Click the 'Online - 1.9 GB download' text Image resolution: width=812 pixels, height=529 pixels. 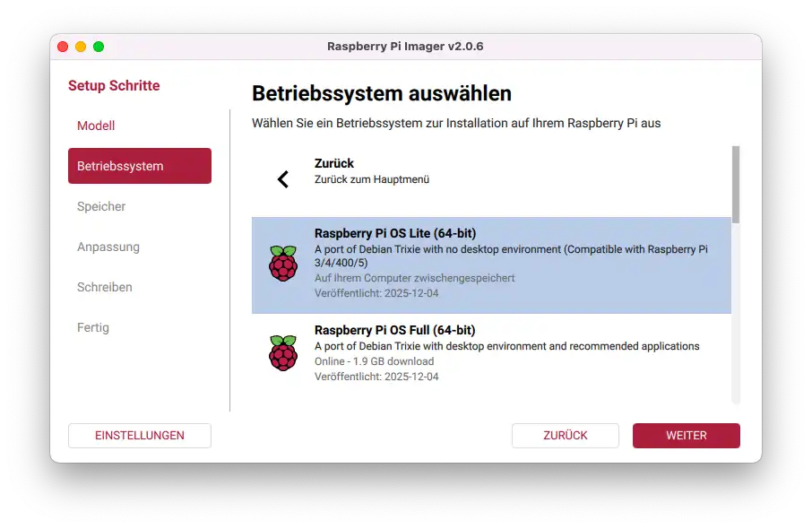tap(374, 361)
